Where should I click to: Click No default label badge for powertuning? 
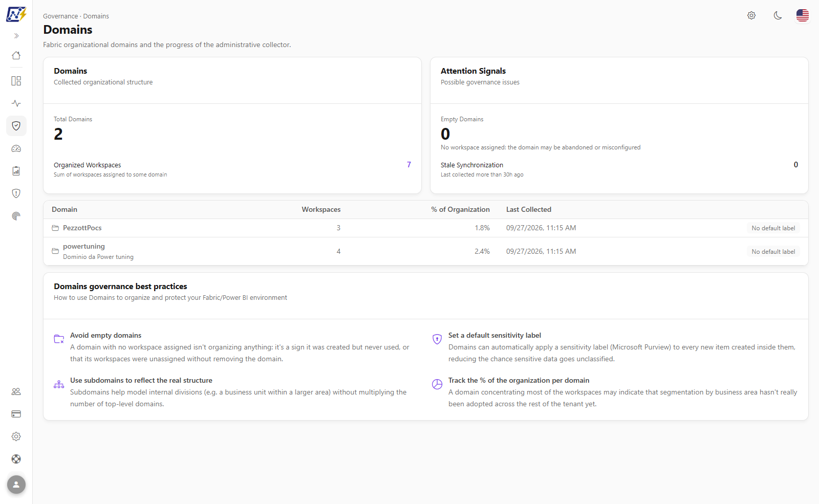773,252
